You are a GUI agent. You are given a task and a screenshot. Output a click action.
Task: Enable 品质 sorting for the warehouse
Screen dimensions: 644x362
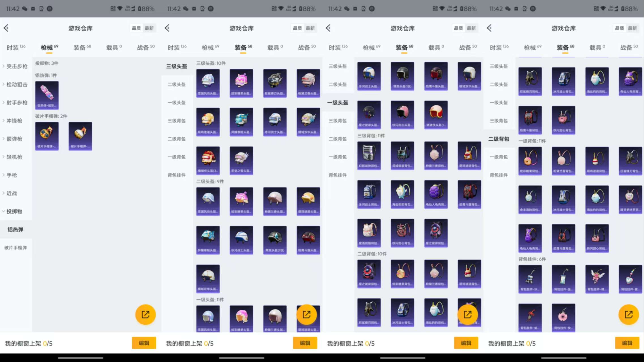pyautogui.click(x=136, y=28)
